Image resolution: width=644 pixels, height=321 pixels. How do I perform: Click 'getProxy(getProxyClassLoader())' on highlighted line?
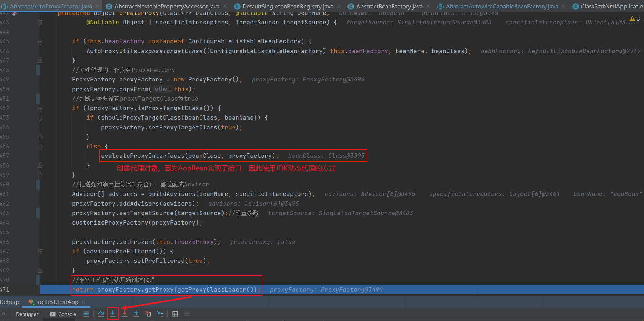(x=201, y=289)
